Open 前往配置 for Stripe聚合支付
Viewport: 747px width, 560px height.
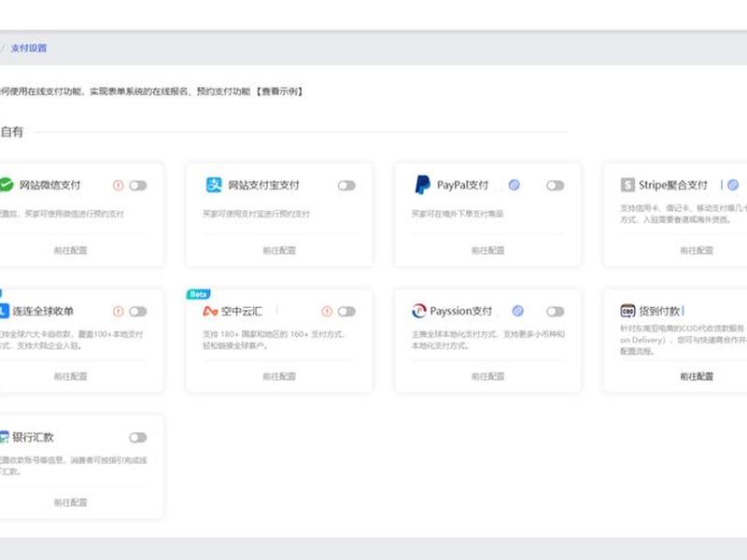click(x=697, y=250)
